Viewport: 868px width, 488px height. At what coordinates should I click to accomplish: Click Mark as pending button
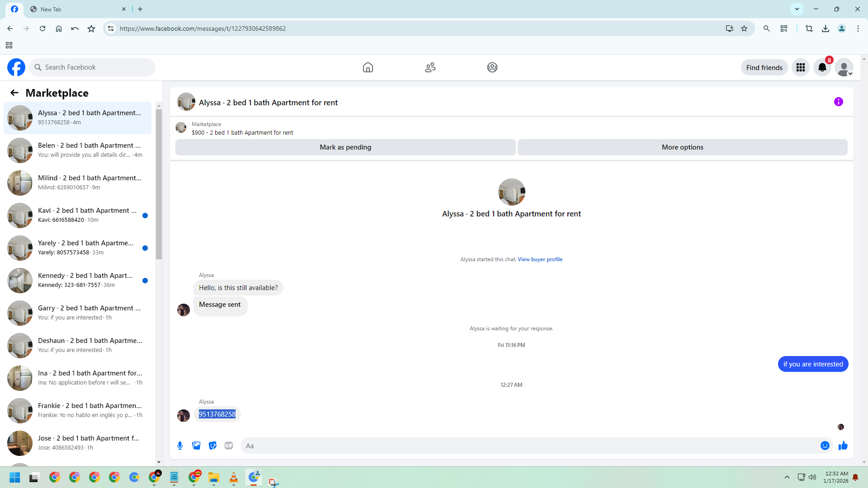(345, 147)
